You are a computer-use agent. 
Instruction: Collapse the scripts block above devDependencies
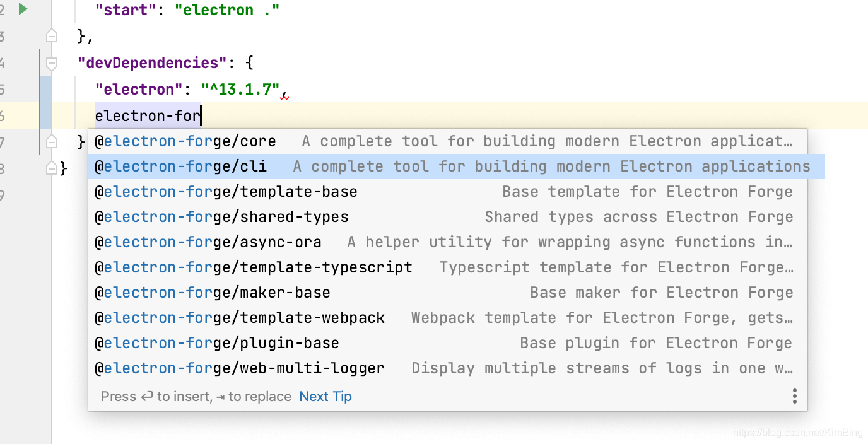point(52,35)
